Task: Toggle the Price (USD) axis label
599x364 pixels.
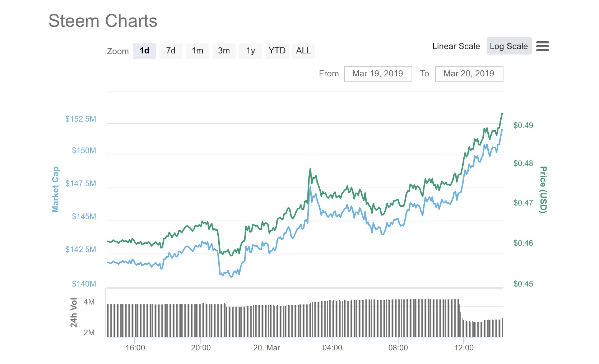Action: coord(543,190)
